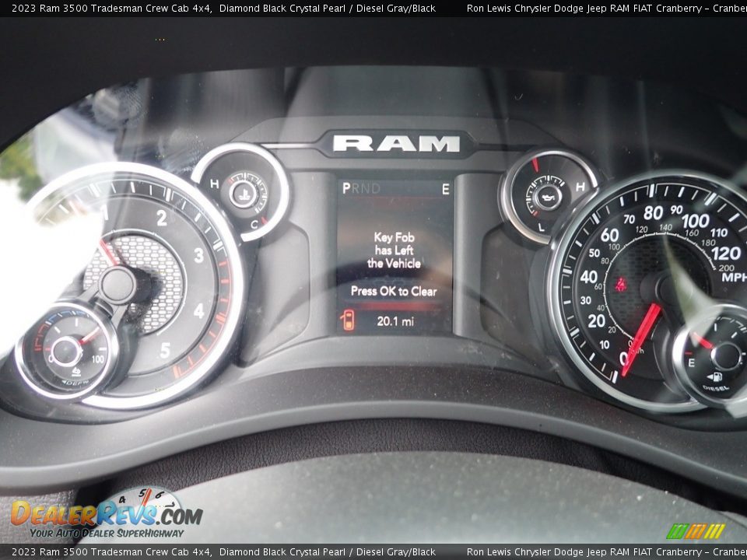Click the red seatbelt warning light

[x=620, y=285]
